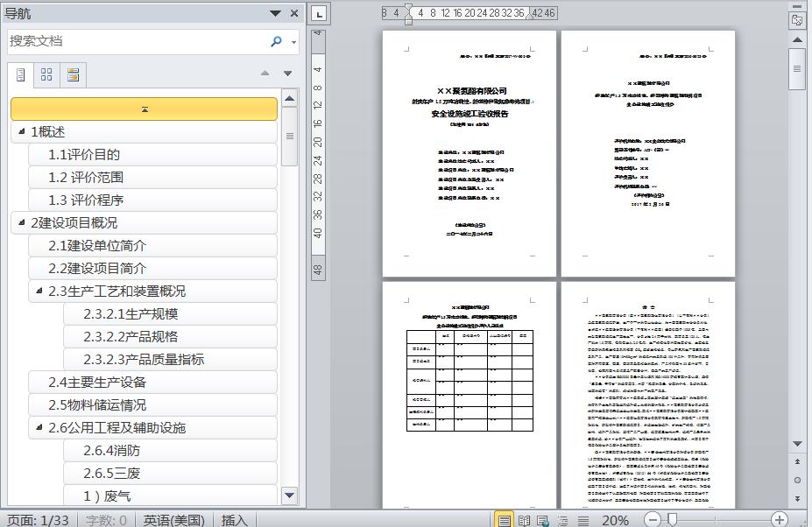Click the zoom out minus button
The width and height of the screenshot is (812, 527).
[x=652, y=520]
